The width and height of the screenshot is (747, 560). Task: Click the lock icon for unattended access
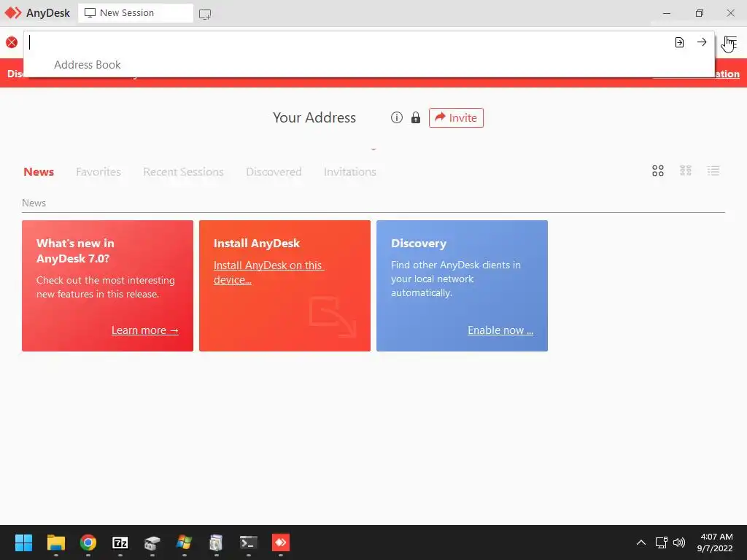point(415,117)
